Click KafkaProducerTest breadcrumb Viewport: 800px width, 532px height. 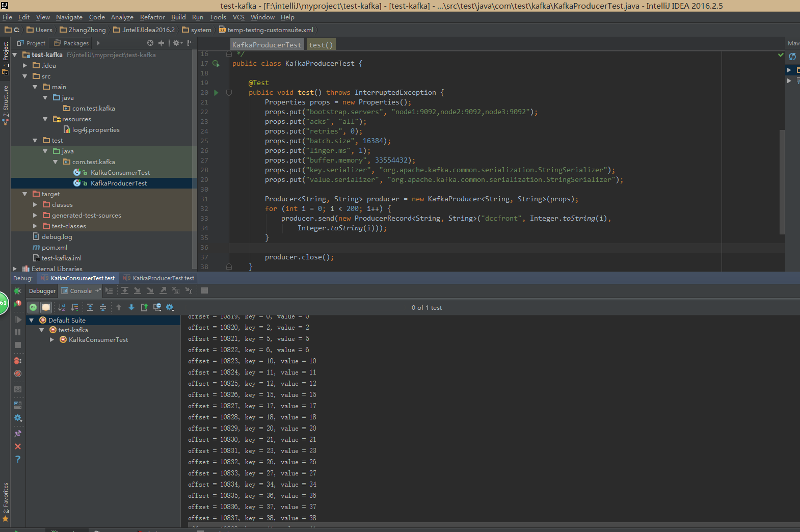(x=267, y=45)
